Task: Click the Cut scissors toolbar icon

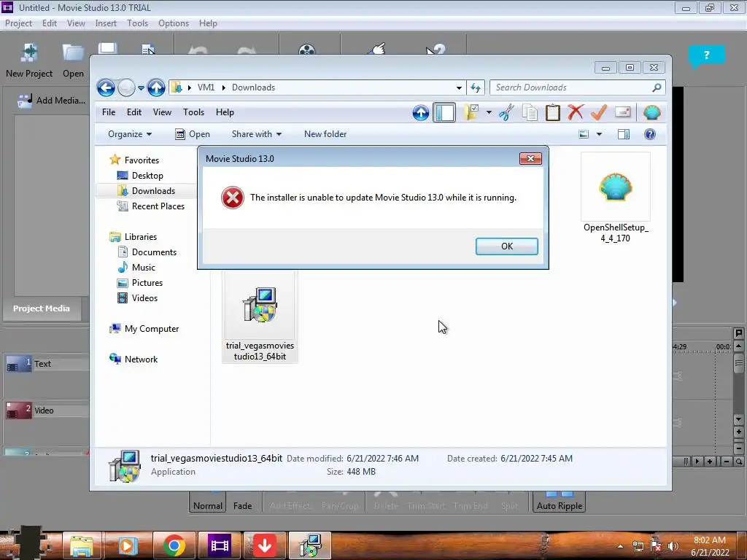Action: (x=506, y=113)
